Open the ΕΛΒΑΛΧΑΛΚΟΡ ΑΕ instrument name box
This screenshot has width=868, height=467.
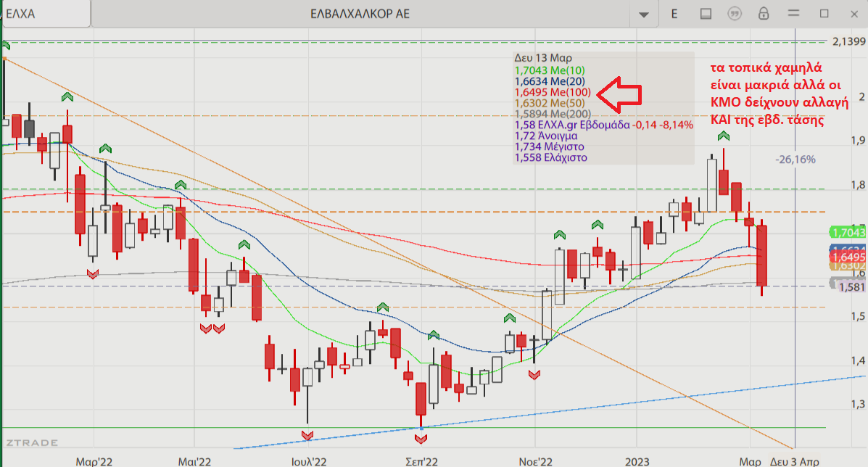[360, 14]
